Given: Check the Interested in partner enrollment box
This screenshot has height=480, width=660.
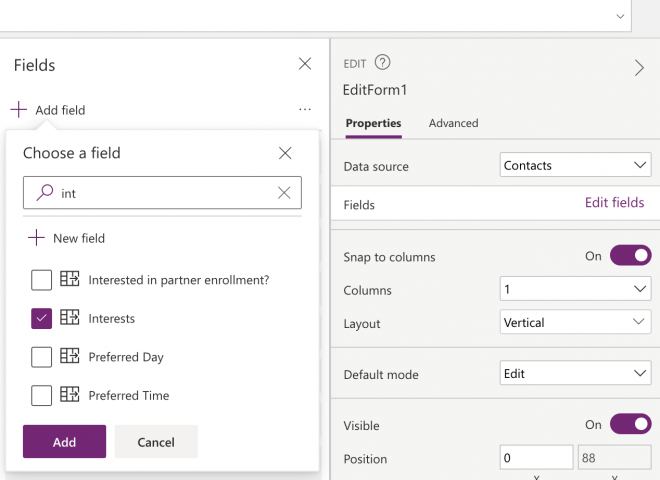Looking at the screenshot, I should click(x=41, y=280).
